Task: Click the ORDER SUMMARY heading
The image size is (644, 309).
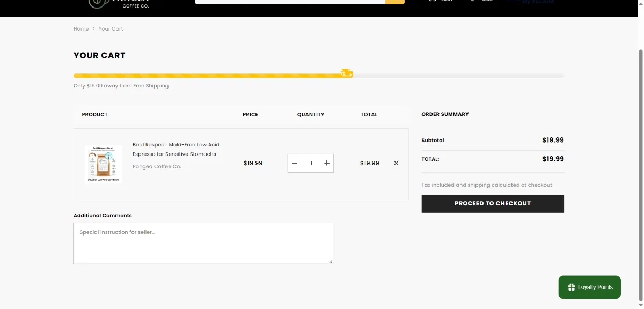Action: [445, 114]
